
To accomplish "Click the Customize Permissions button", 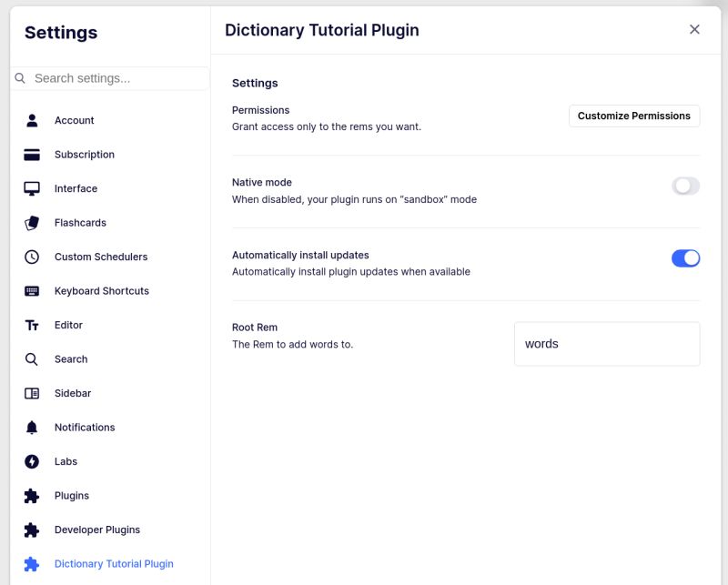I will tap(633, 116).
